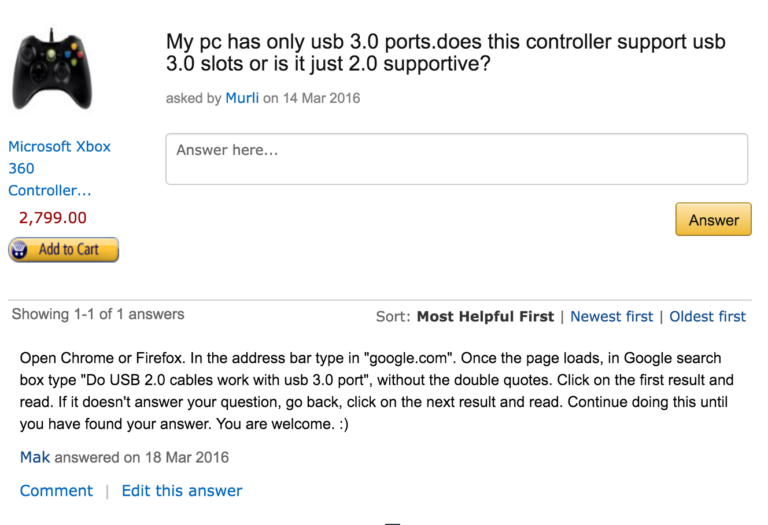Viewport: 768px width, 525px height.
Task: Click Mak's answer text about Google search
Action: [x=376, y=391]
